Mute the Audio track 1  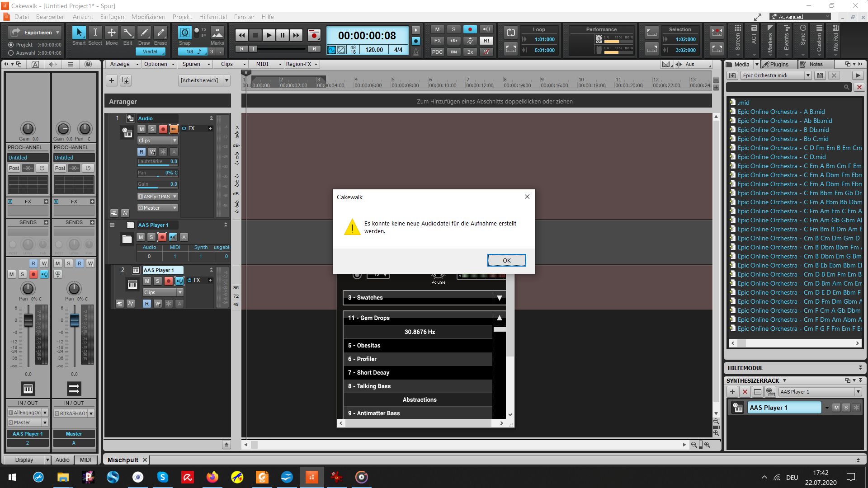[x=142, y=129]
